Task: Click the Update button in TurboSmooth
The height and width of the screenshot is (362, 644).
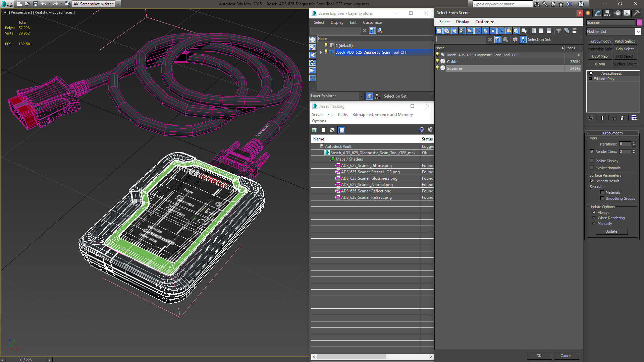Action: point(611,231)
